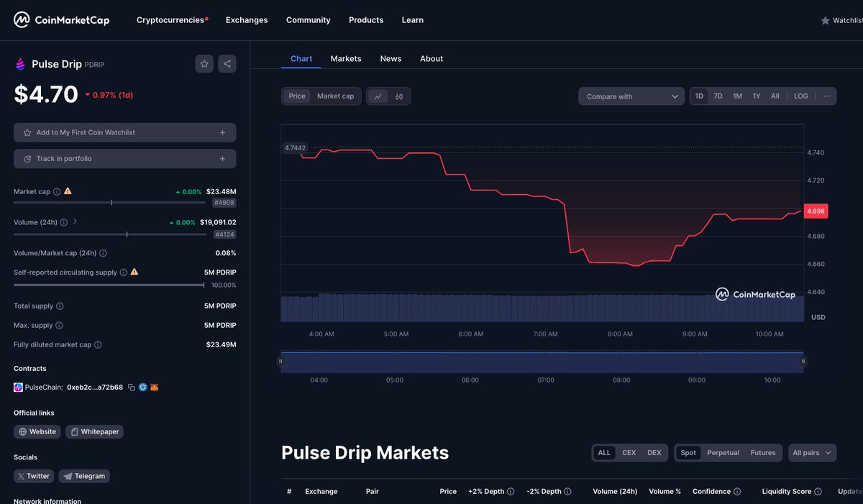Open the CoinMarketCap home logo
Viewport: 863px width, 504px height.
(61, 19)
